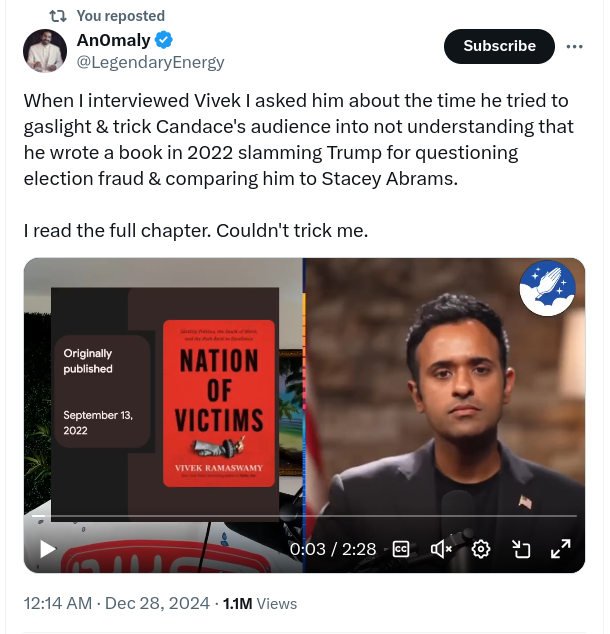The height and width of the screenshot is (634, 610).
Task: Open video settings gear
Action: pos(481,548)
